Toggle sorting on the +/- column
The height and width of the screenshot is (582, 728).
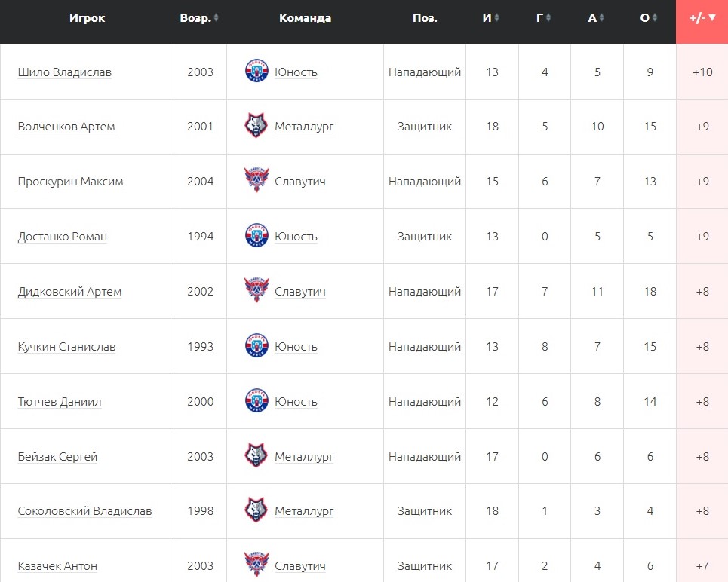(x=702, y=18)
